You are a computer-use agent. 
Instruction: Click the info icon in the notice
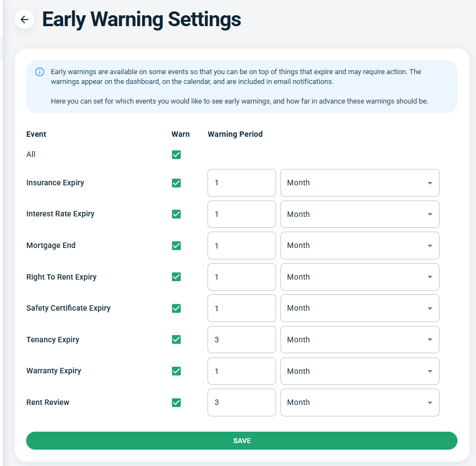pos(40,72)
